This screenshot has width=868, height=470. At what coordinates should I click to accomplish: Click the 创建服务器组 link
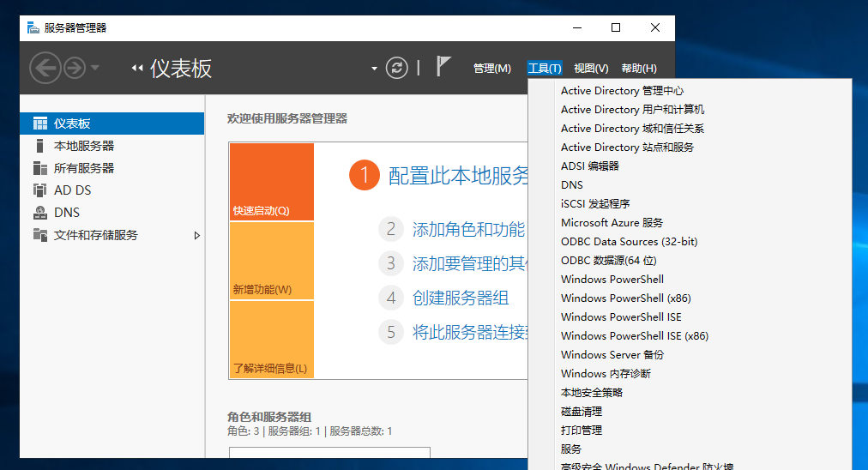click(460, 298)
